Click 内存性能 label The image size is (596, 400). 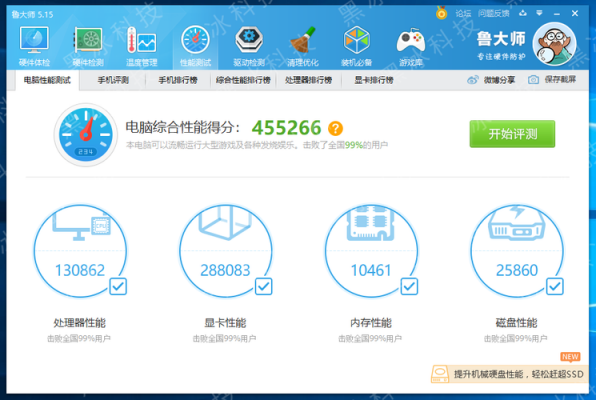coord(371,323)
